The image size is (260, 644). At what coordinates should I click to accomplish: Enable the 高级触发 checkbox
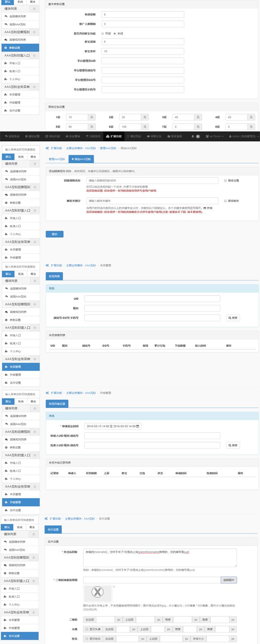pos(225,201)
